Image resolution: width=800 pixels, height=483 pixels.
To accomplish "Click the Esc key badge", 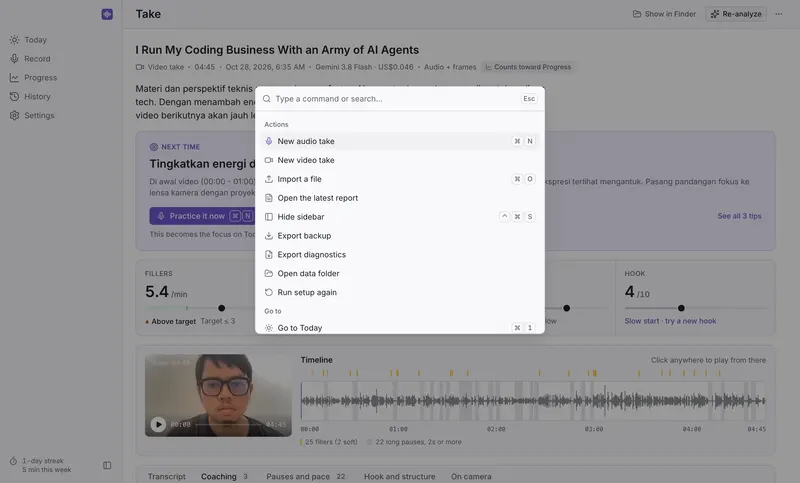I will click(529, 98).
